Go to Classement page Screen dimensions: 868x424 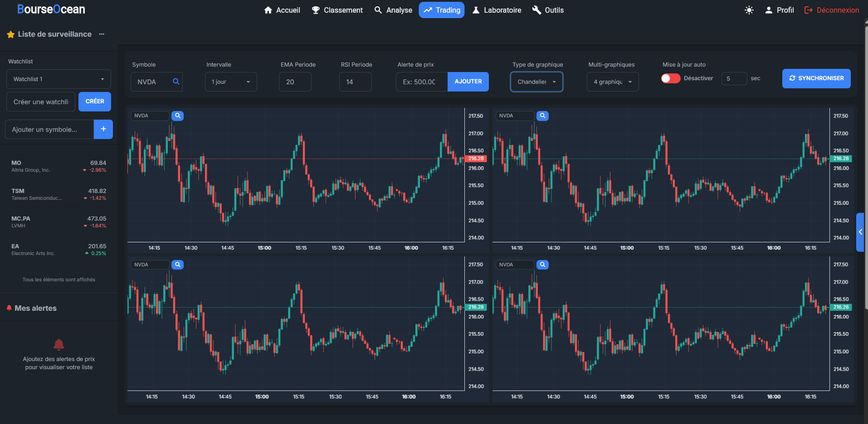(337, 10)
